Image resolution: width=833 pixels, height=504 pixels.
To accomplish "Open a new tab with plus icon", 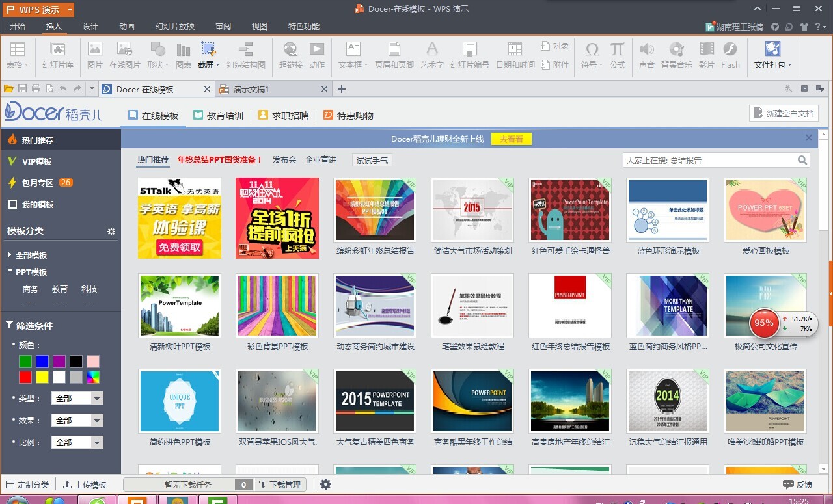I will 342,89.
